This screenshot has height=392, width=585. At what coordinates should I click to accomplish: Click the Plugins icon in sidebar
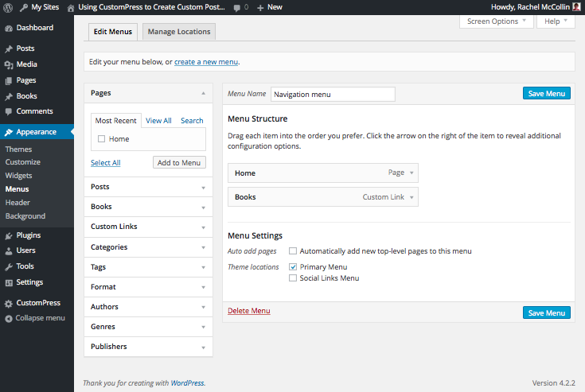[x=9, y=235]
